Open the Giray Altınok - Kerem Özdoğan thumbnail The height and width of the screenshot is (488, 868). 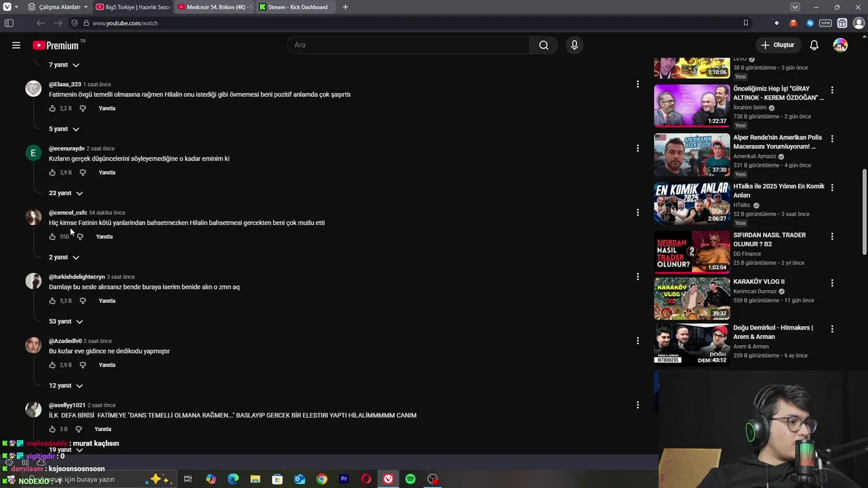pos(692,105)
